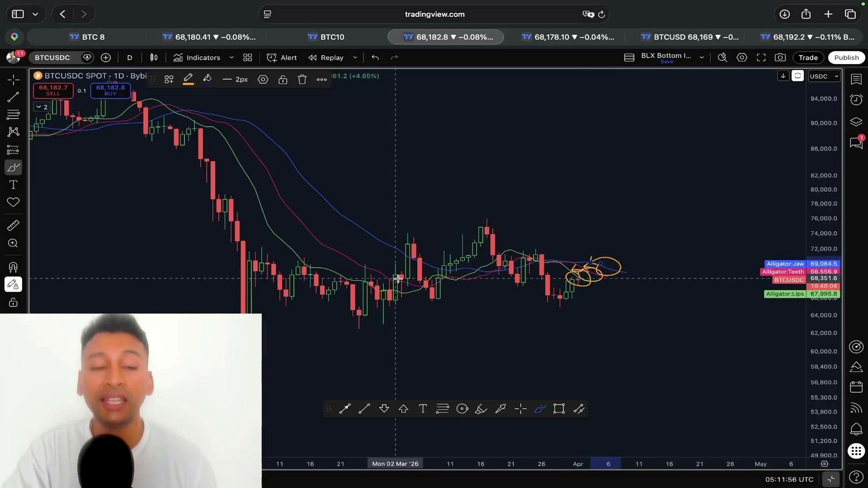Click the Publish button
The image size is (868, 488).
coord(846,57)
